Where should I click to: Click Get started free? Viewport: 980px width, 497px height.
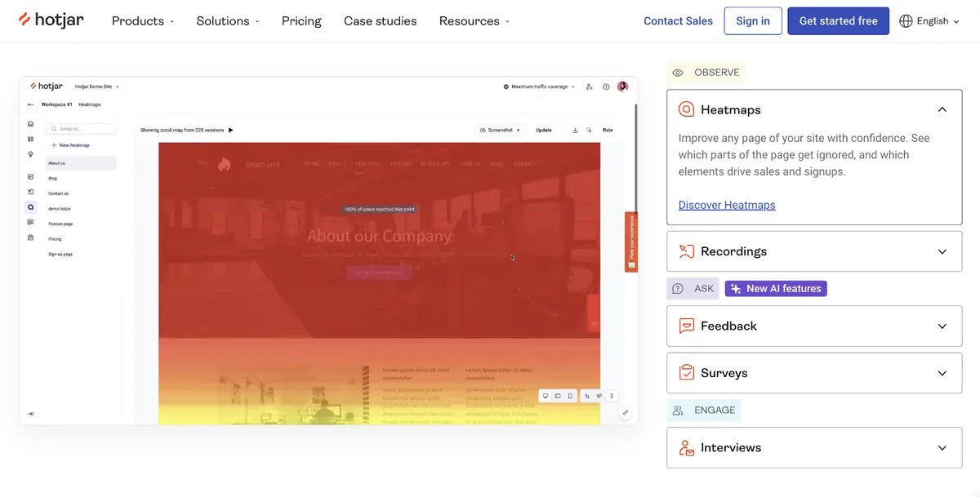click(x=838, y=21)
